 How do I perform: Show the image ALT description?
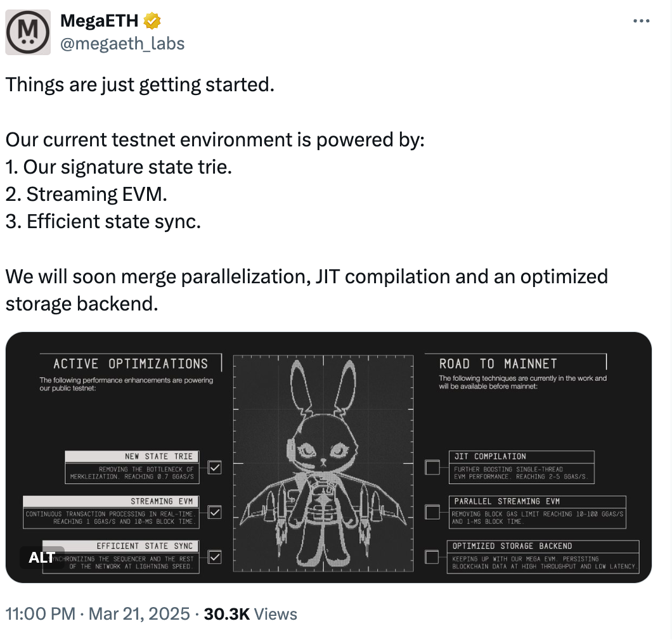pyautogui.click(x=42, y=558)
